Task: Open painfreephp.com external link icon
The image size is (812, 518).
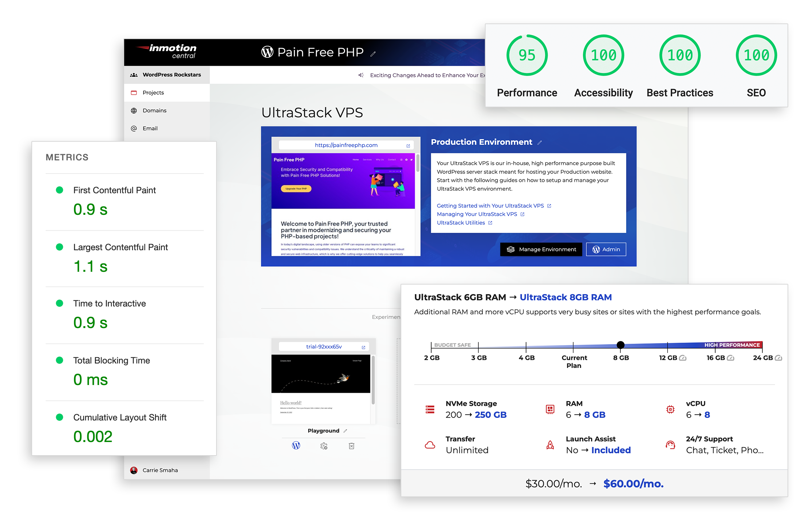Action: point(408,146)
